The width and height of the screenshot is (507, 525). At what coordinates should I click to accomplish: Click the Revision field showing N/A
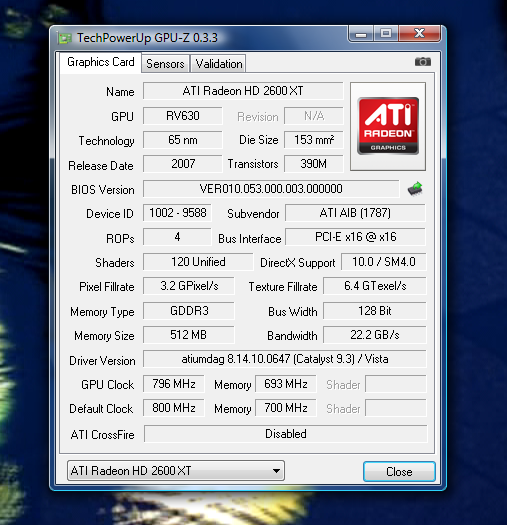pos(314,116)
